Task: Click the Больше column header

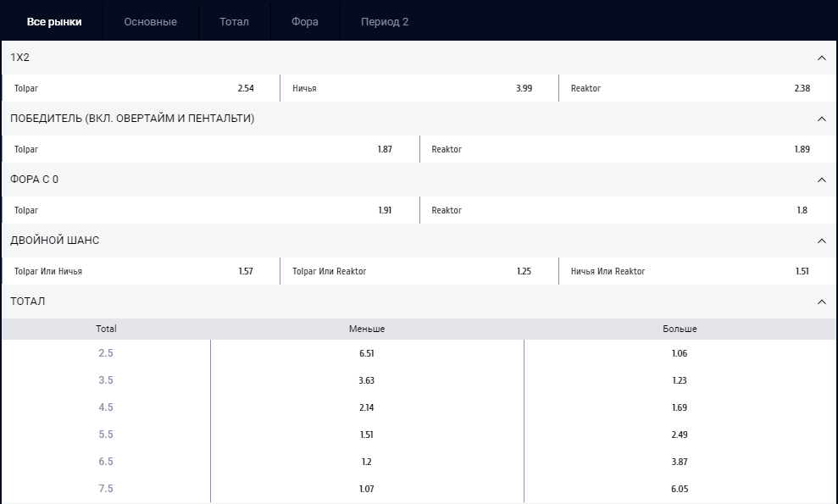Action: [x=680, y=330]
